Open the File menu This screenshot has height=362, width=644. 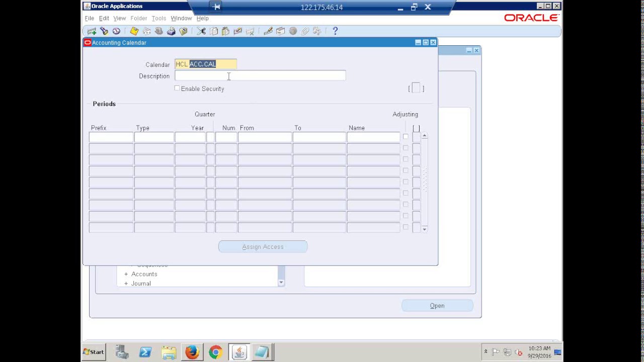(89, 18)
